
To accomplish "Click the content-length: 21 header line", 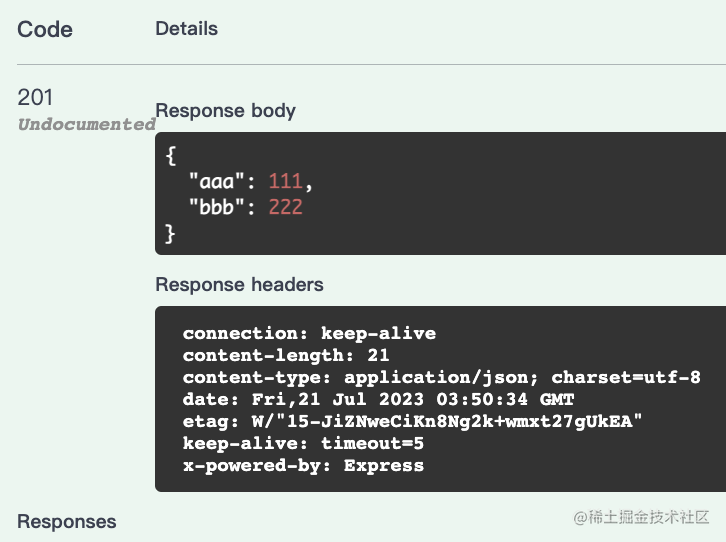I will click(x=286, y=355).
